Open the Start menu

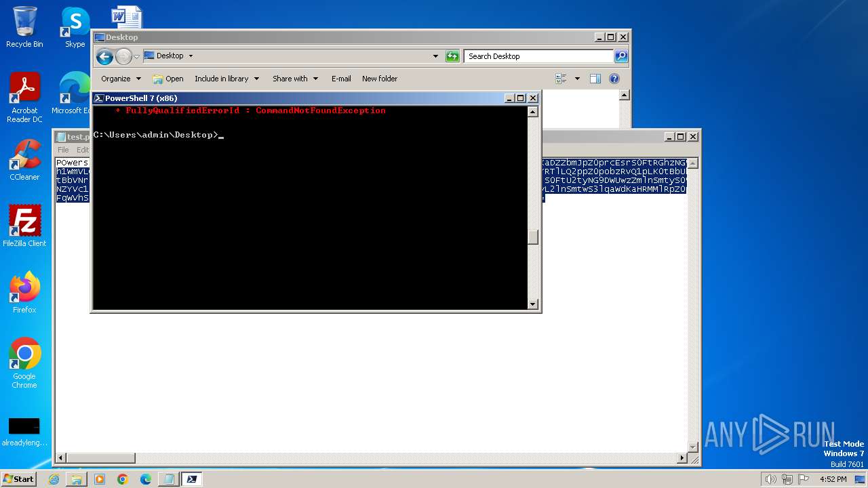pos(19,479)
